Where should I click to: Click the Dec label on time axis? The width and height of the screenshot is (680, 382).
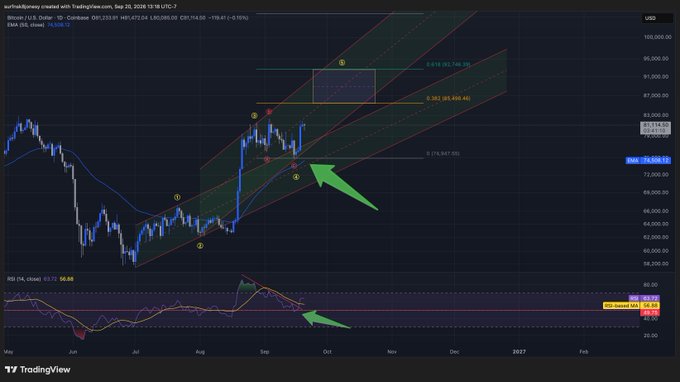[454, 352]
